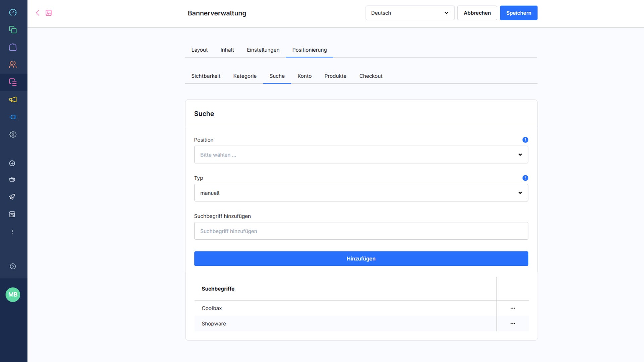644x362 pixels.
Task: Click the help icon next to Position
Action: (525, 140)
